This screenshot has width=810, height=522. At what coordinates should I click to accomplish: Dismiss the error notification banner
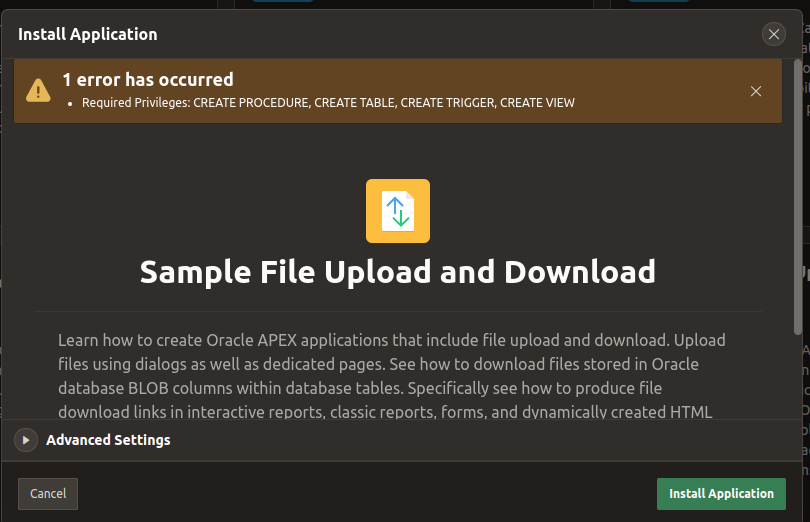pos(756,91)
